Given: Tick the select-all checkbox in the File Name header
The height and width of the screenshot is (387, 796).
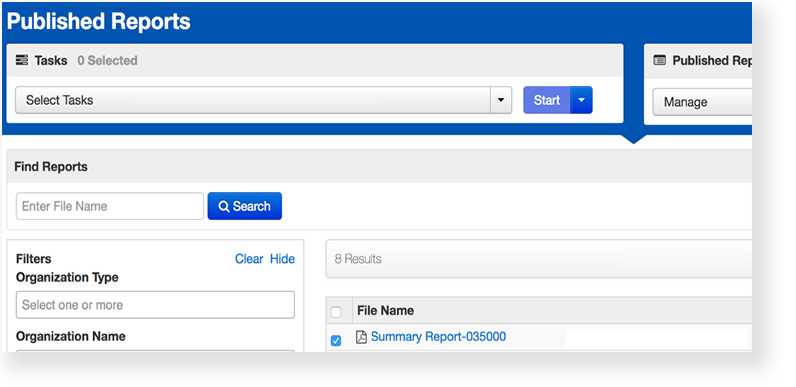Looking at the screenshot, I should pos(336,312).
